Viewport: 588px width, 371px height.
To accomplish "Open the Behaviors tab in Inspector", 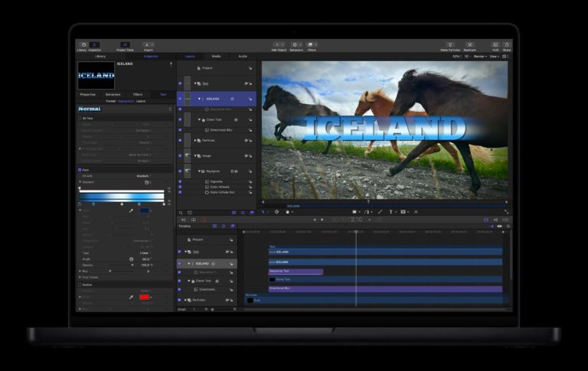I will click(x=113, y=95).
